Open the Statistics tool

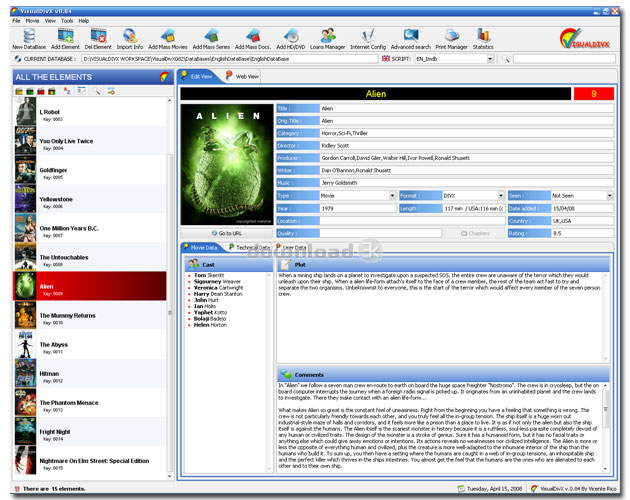[x=483, y=39]
